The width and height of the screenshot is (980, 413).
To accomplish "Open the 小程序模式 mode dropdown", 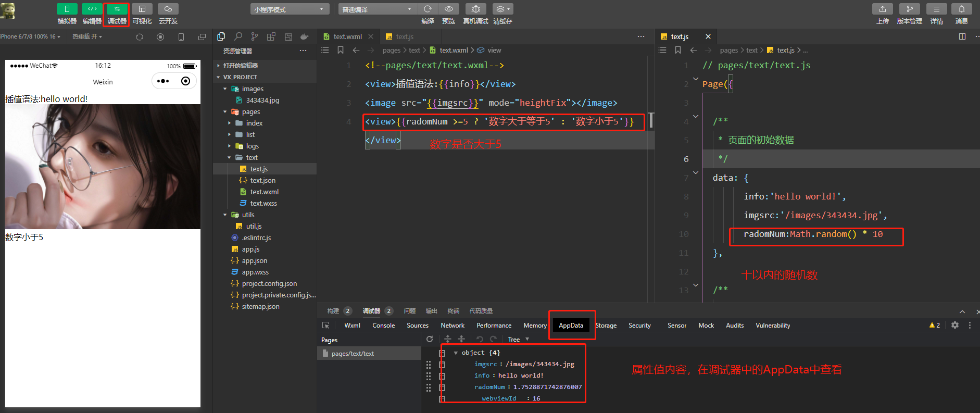I will coord(290,9).
